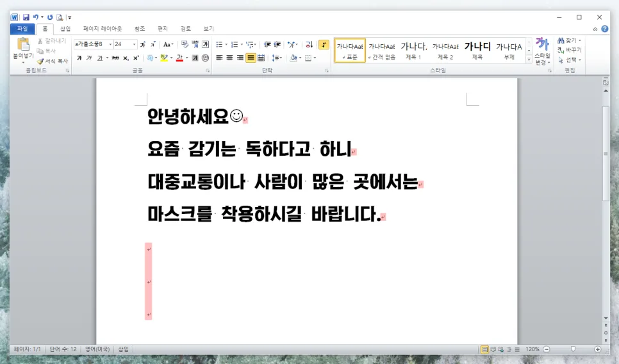Screen dimensions: 619x364
Task: Toggle underline formatting
Action: (x=100, y=58)
